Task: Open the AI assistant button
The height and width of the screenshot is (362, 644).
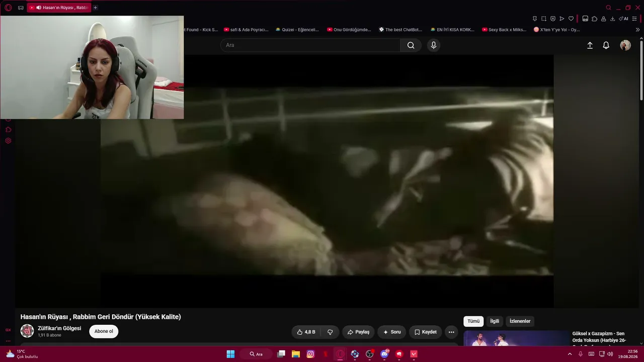Action: 623,19
